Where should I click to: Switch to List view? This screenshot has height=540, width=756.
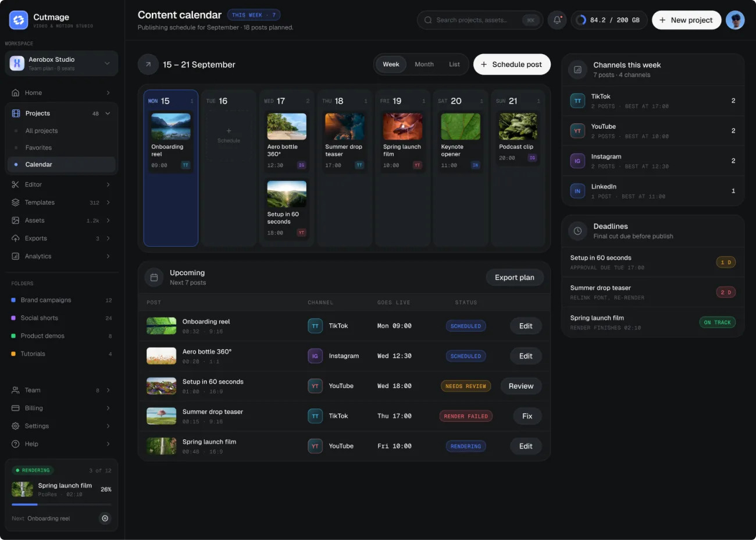click(x=454, y=65)
